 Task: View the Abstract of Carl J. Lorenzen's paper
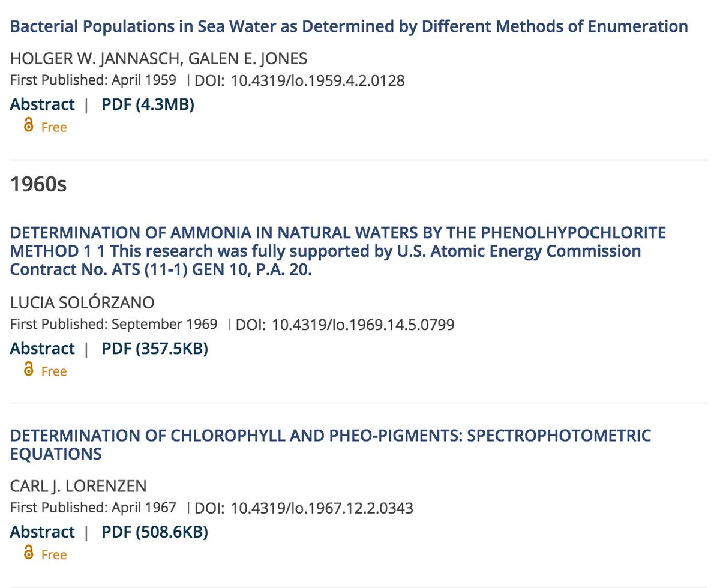pos(42,532)
